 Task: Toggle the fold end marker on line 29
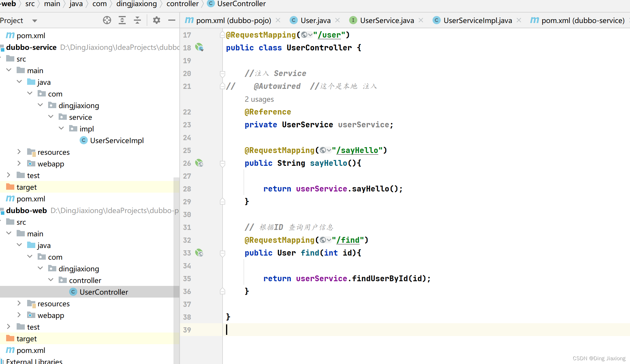[222, 201]
